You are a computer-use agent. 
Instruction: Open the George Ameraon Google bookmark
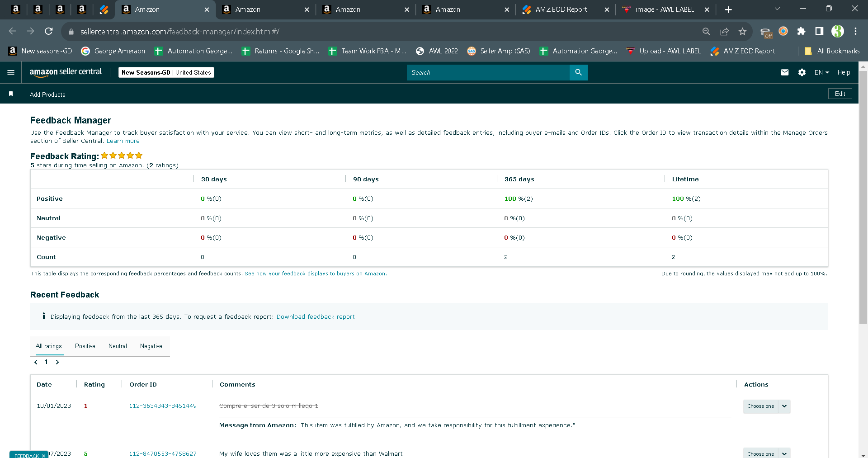(x=113, y=51)
